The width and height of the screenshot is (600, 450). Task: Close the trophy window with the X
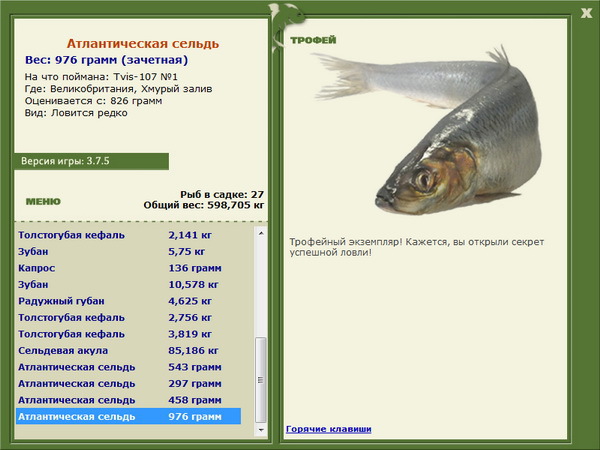click(586, 13)
